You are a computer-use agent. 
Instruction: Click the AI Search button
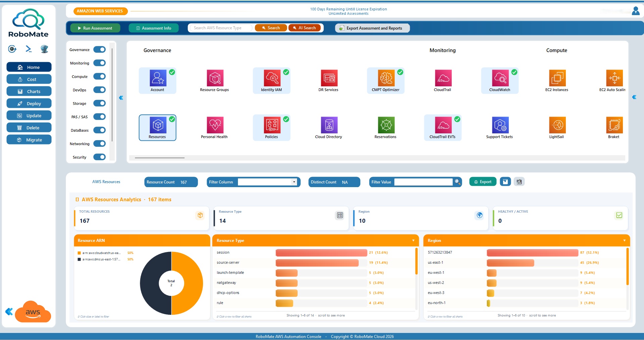304,28
